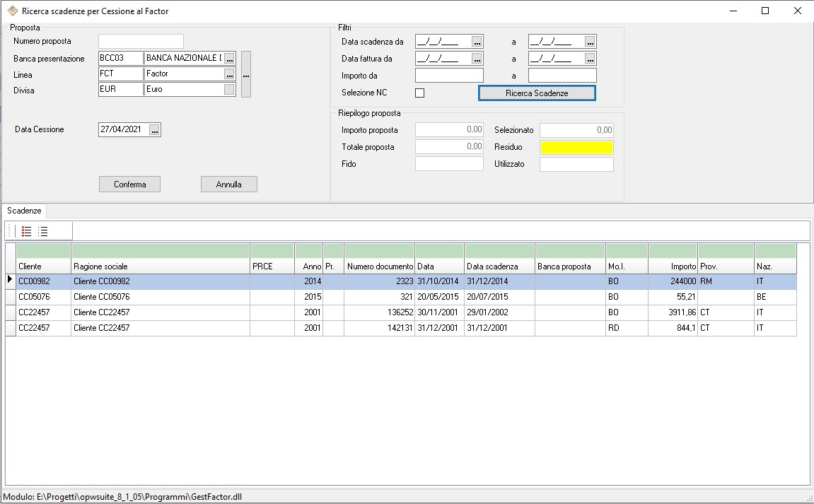Image resolution: width=814 pixels, height=504 pixels.
Task: Open the Linea Factor lookup button
Action: (229, 74)
